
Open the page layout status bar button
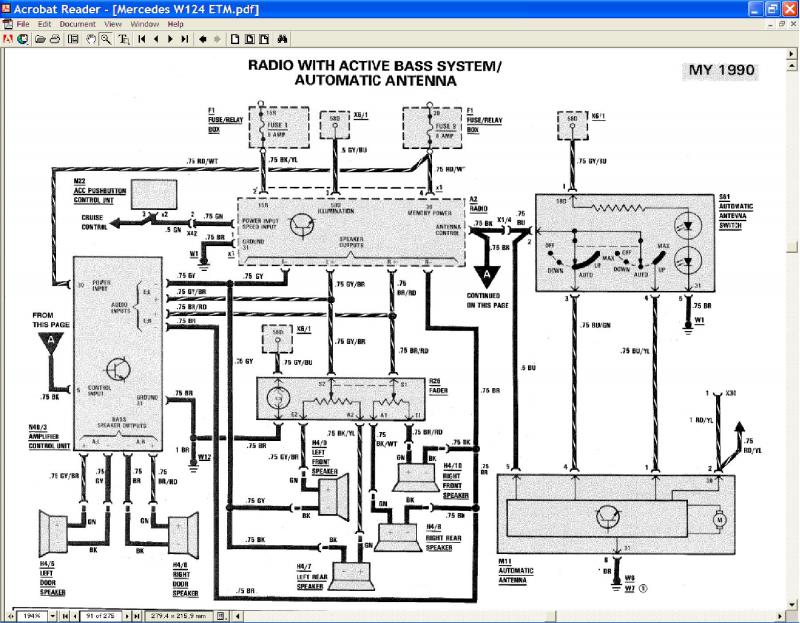coord(221,616)
